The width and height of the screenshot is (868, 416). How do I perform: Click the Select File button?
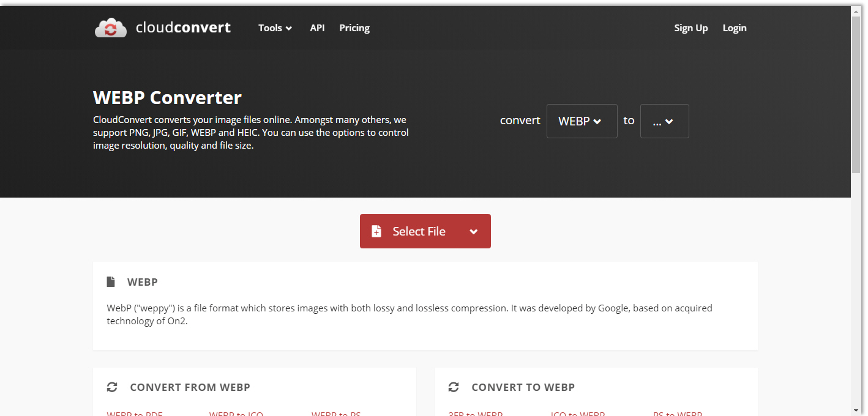(x=425, y=231)
